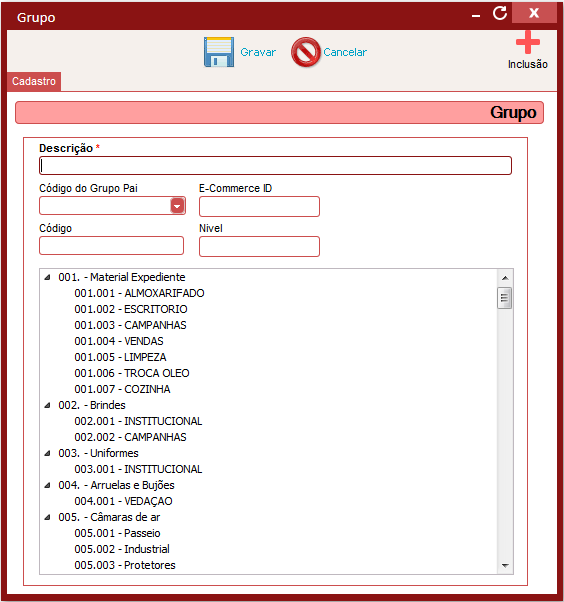Image resolution: width=564 pixels, height=602 pixels.
Task: Close the Grupo window
Action: coord(534,13)
